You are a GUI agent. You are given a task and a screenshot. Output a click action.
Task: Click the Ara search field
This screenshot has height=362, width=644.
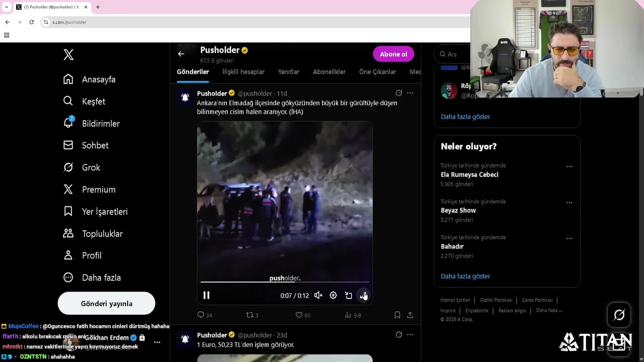tap(453, 54)
